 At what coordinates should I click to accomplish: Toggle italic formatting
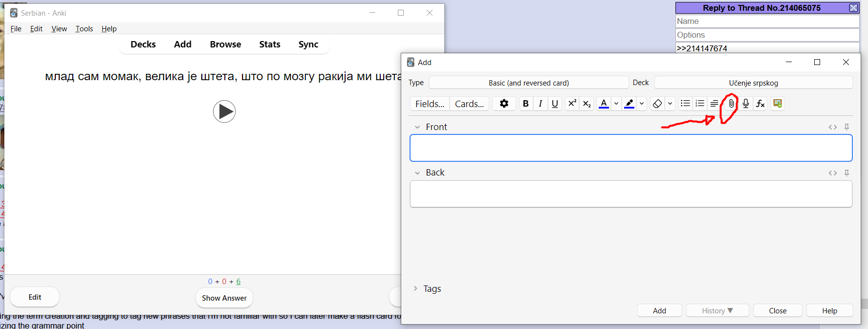coord(540,104)
